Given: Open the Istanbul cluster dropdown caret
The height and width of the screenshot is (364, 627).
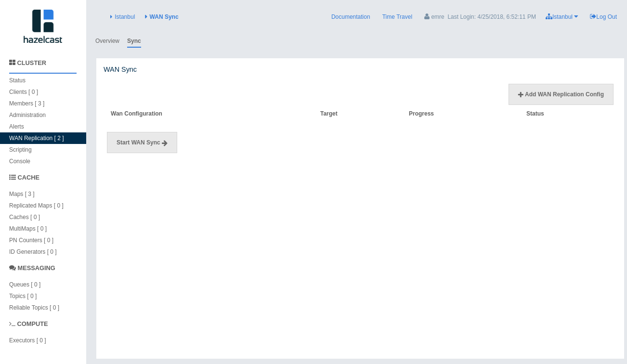Looking at the screenshot, I should pyautogui.click(x=576, y=16).
